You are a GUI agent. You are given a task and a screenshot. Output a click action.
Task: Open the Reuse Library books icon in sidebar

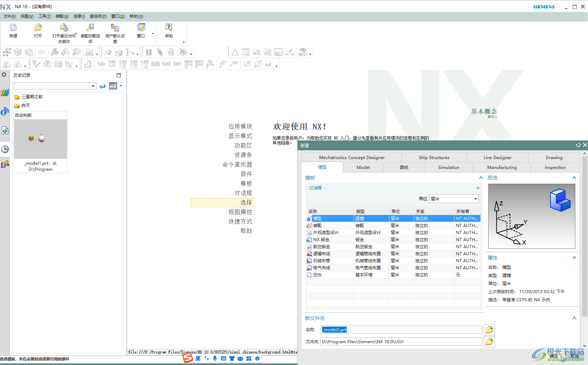tap(5, 93)
